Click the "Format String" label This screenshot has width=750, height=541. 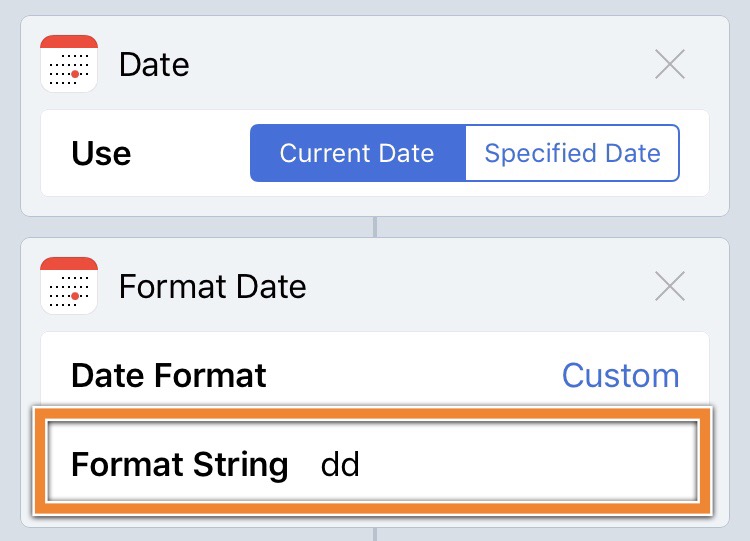tap(179, 465)
